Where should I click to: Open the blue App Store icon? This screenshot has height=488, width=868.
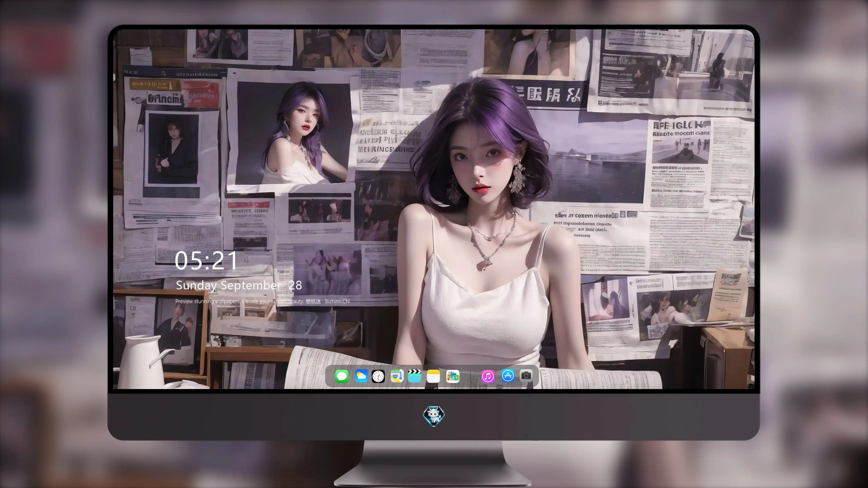pos(508,375)
